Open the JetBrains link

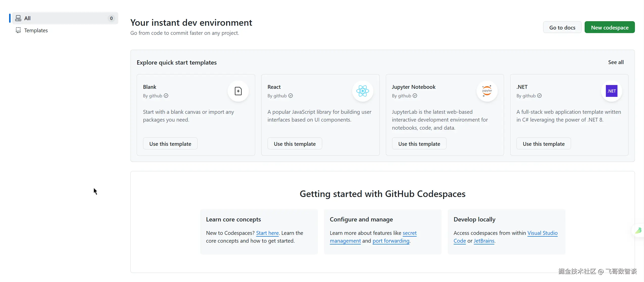484,241
